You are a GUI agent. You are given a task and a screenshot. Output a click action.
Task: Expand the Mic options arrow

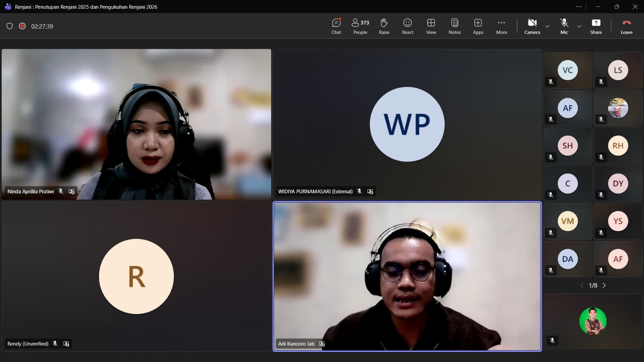point(579,27)
